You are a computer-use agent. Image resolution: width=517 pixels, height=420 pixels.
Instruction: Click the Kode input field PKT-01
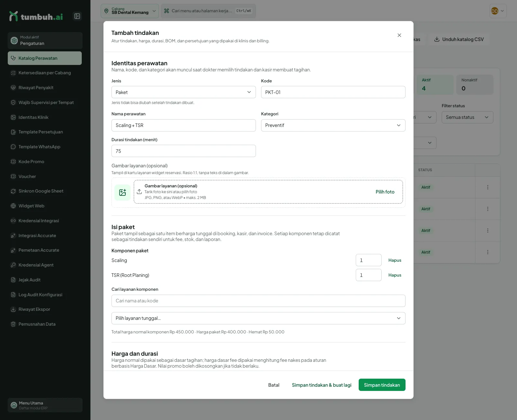tap(333, 92)
